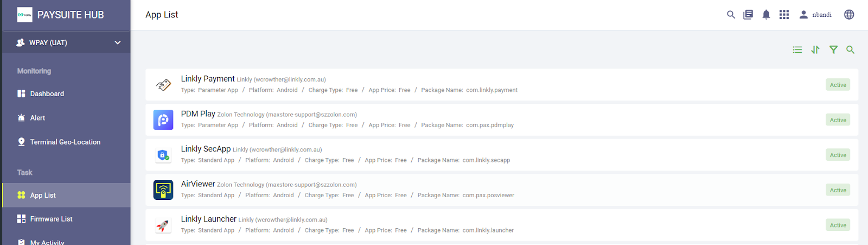The image size is (868, 245).
Task: Click package name com.pax.posviewer
Action: click(x=488, y=195)
